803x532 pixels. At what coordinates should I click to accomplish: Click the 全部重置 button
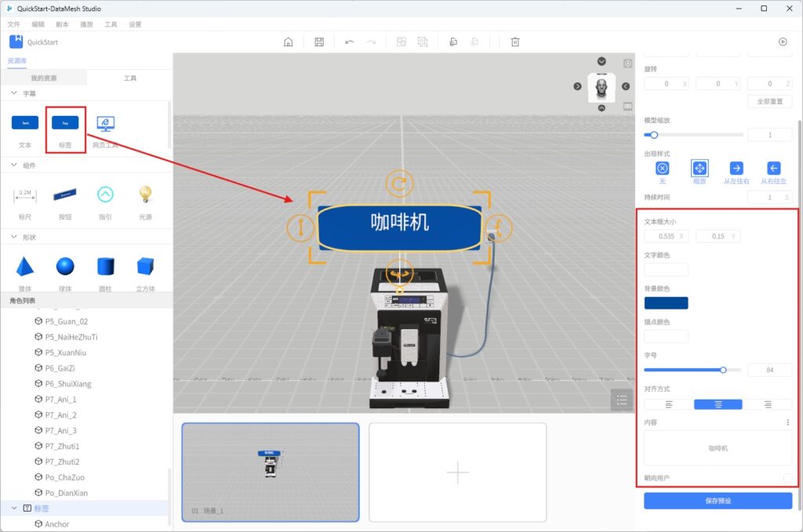[769, 101]
